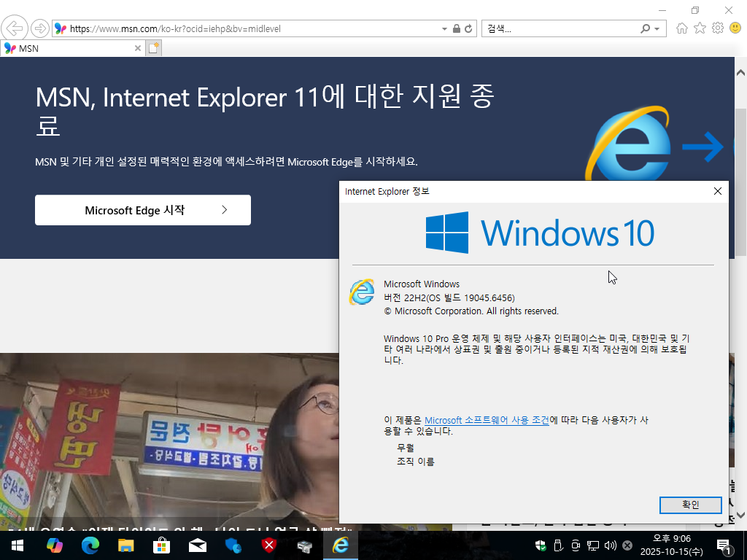Click the 검색 search input box
747x560 pixels.
pyautogui.click(x=560, y=28)
